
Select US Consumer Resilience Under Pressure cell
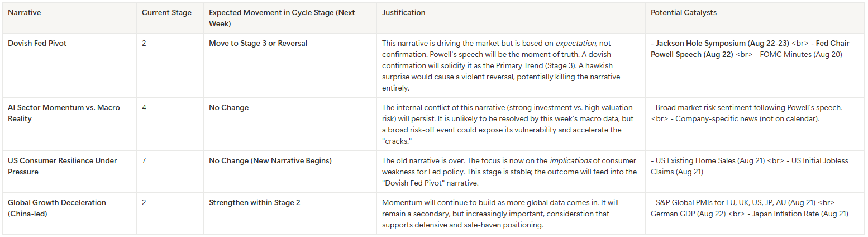[x=62, y=166]
